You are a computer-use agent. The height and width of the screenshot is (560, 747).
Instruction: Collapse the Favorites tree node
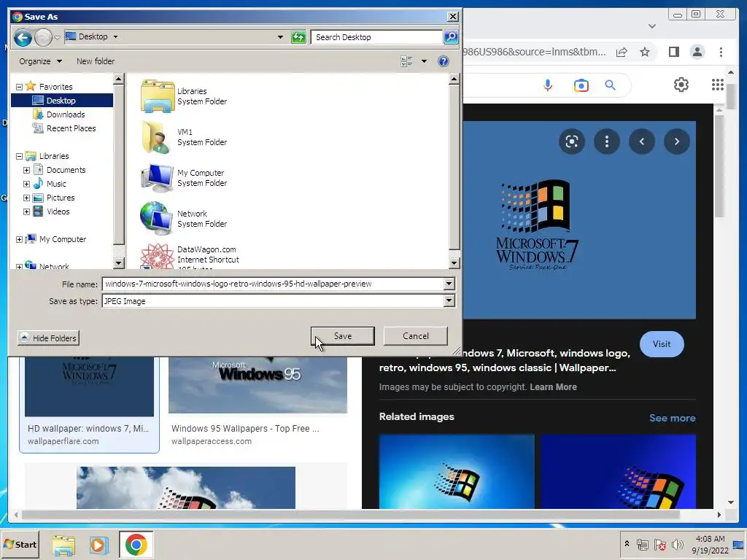[19, 87]
